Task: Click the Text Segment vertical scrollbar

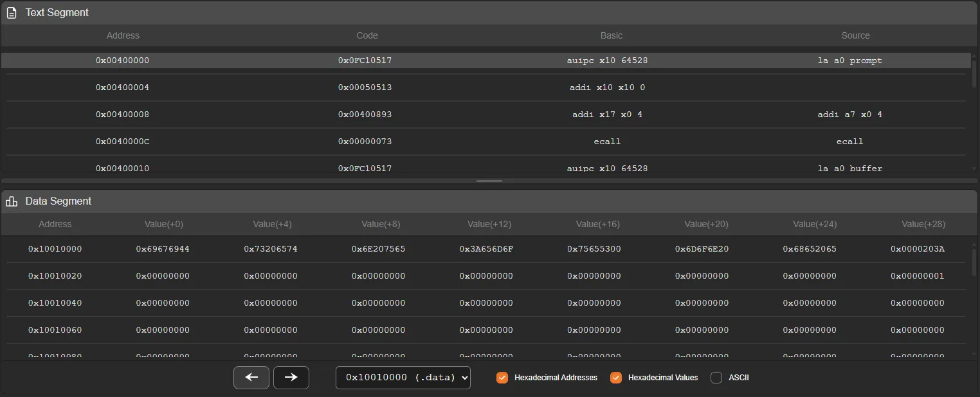Action: [x=974, y=71]
